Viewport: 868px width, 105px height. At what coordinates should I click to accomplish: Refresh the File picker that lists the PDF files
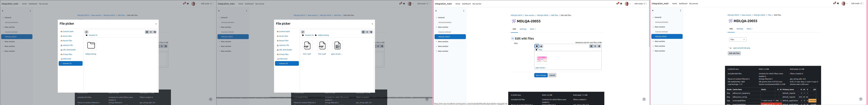click(303, 32)
